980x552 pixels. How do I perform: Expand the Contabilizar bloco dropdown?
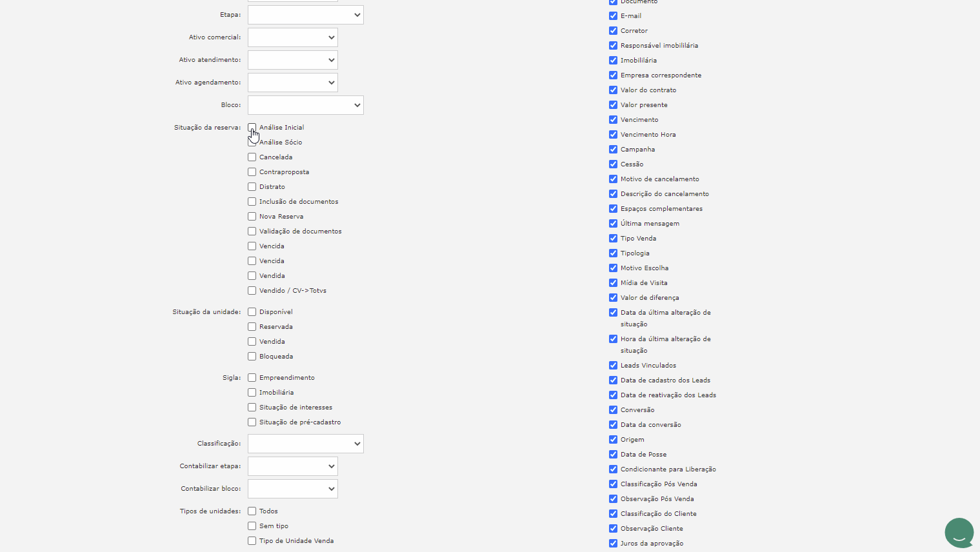(x=293, y=489)
